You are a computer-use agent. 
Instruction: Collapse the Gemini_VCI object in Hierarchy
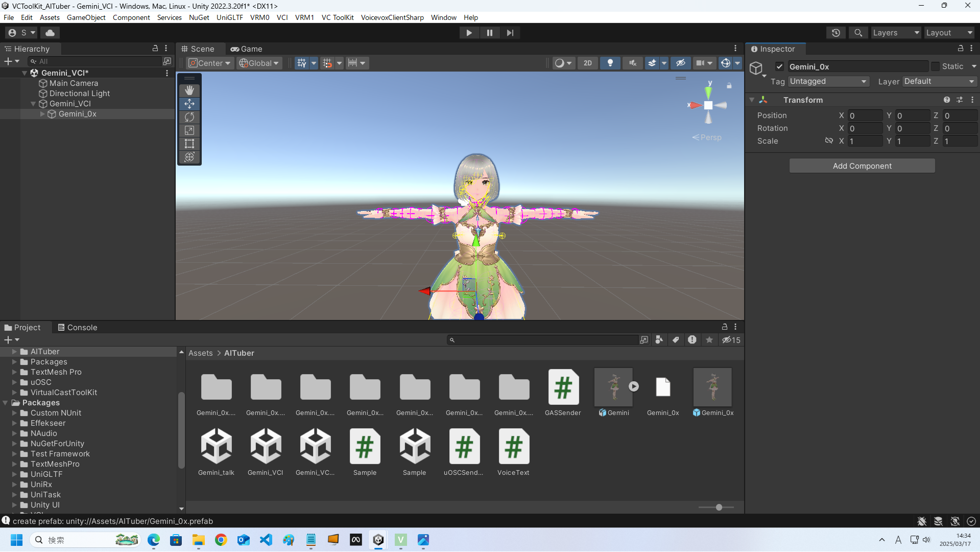pyautogui.click(x=34, y=104)
